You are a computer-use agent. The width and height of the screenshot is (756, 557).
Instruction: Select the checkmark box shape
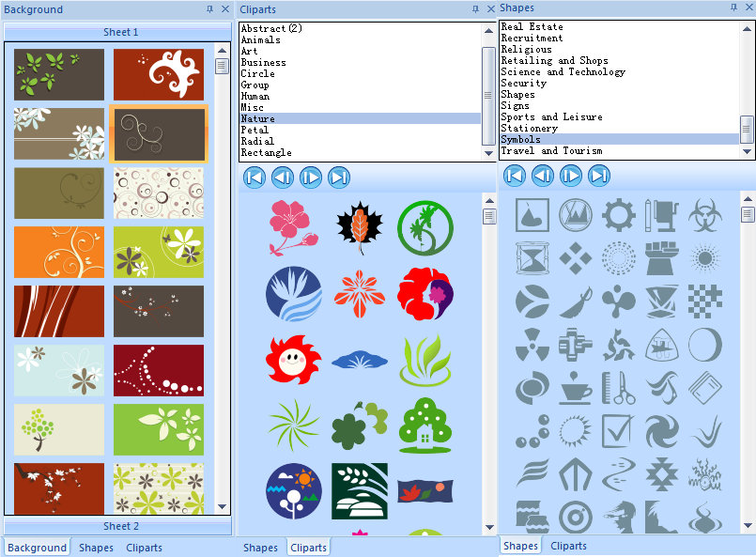[618, 430]
